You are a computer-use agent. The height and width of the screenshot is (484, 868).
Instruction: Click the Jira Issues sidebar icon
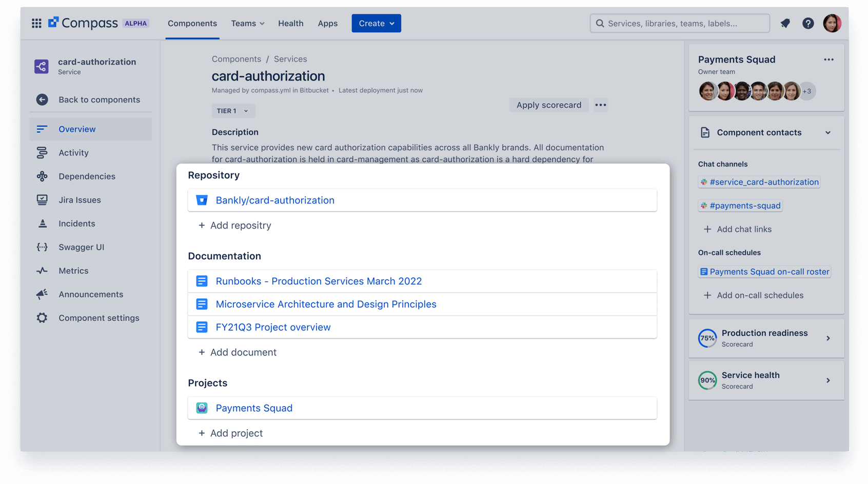(42, 200)
